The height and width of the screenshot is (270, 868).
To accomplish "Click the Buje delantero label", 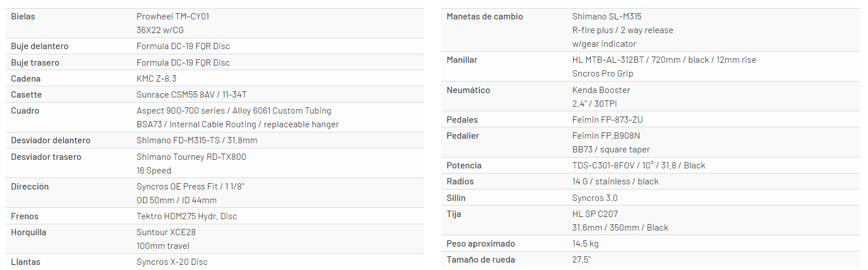I will (39, 46).
